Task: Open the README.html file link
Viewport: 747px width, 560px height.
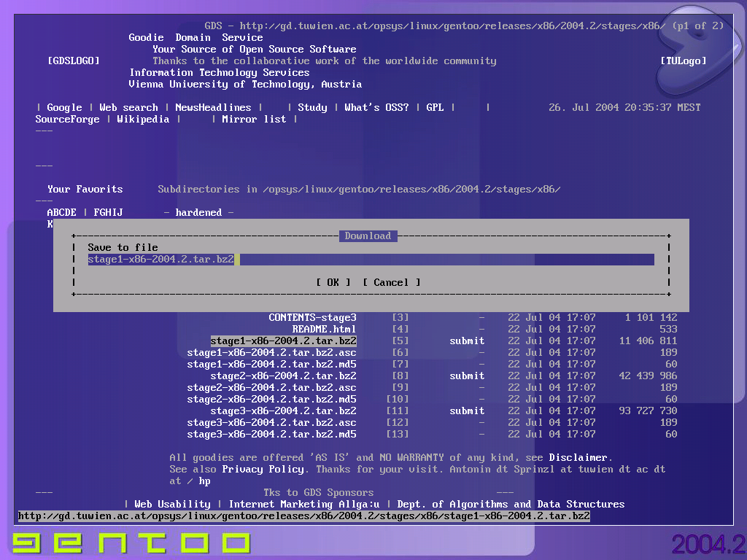Action: pos(325,329)
